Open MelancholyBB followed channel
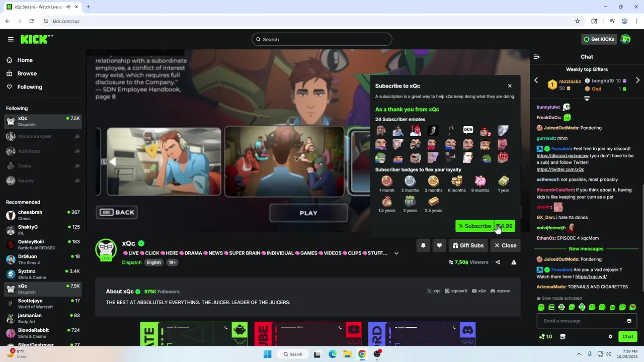This screenshot has height=362, width=644. (43, 136)
